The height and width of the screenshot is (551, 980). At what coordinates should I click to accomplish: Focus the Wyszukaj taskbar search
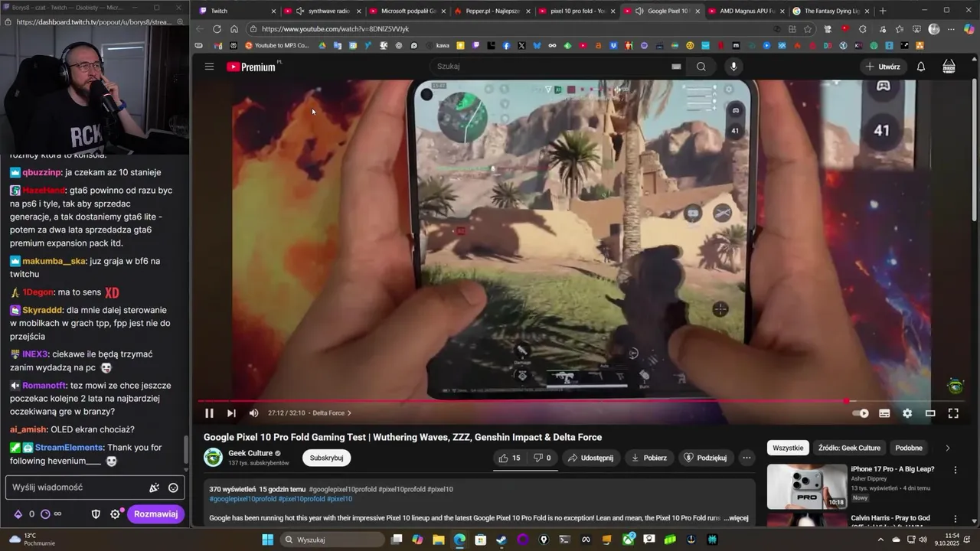click(x=332, y=540)
